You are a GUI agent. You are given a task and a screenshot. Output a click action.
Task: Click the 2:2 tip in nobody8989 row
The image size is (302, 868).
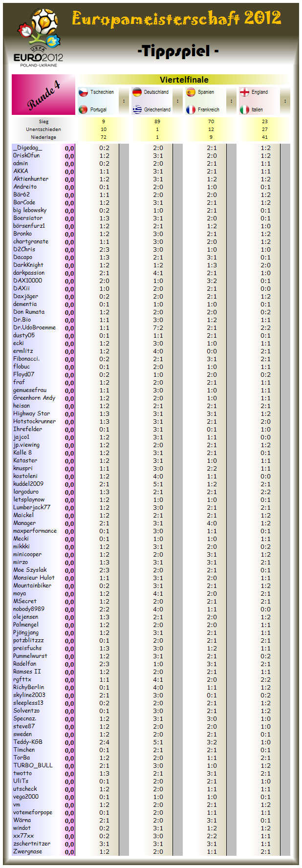104,609
